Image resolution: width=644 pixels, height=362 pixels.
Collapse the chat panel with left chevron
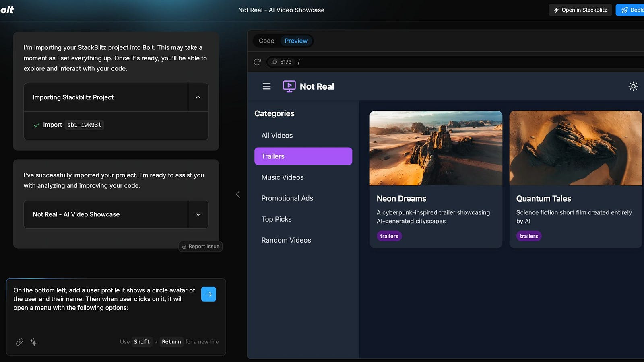click(238, 194)
